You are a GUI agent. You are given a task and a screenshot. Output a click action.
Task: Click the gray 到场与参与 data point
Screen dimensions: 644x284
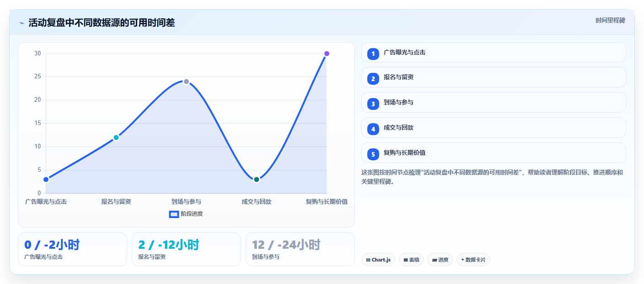(x=186, y=82)
